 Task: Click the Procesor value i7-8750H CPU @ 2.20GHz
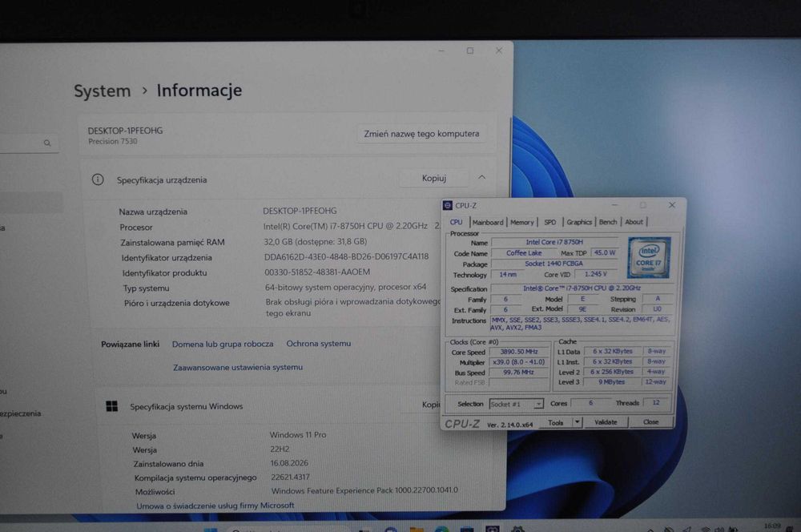click(x=345, y=226)
